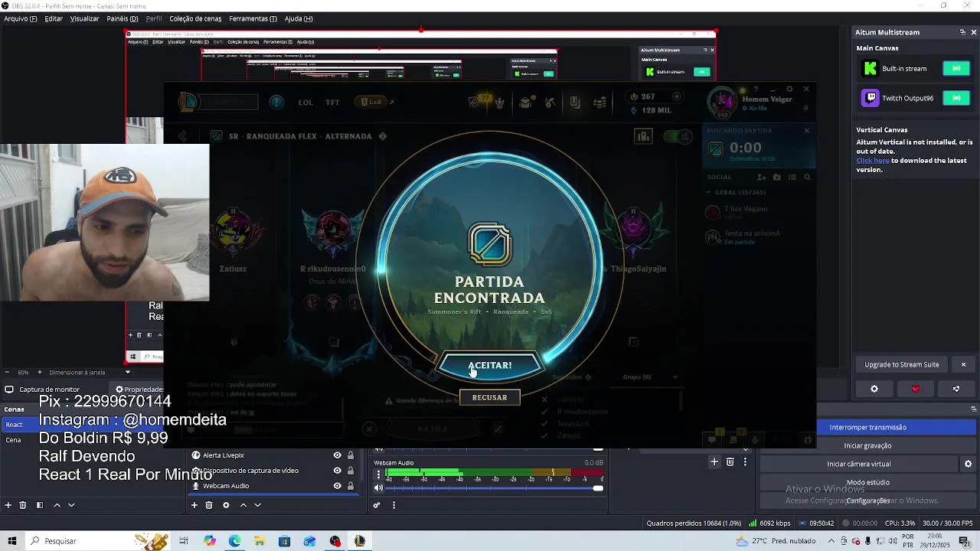Open source properties gear in Sources toolbar

pyautogui.click(x=226, y=505)
